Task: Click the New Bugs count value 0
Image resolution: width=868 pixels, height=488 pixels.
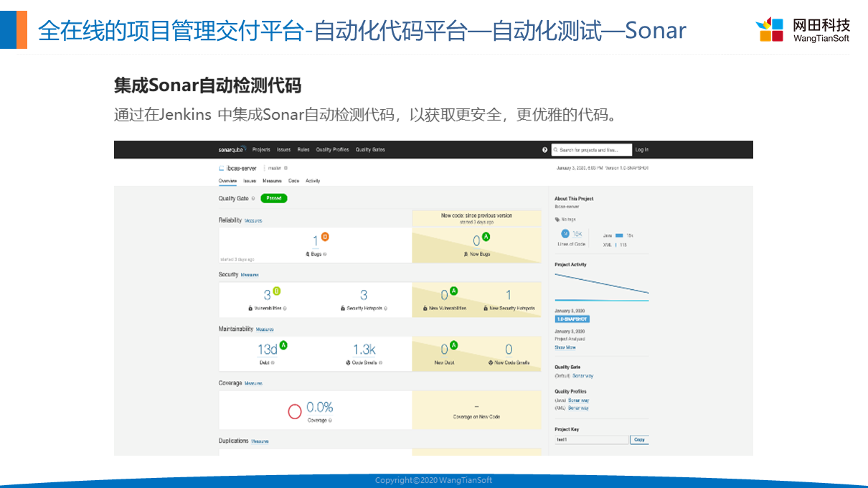Action: pyautogui.click(x=476, y=241)
